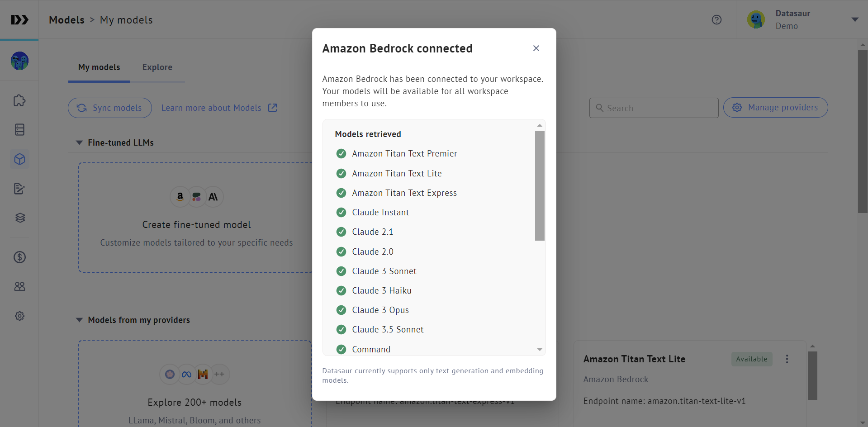Switch to the Explore tab
This screenshot has height=427, width=868.
157,67
